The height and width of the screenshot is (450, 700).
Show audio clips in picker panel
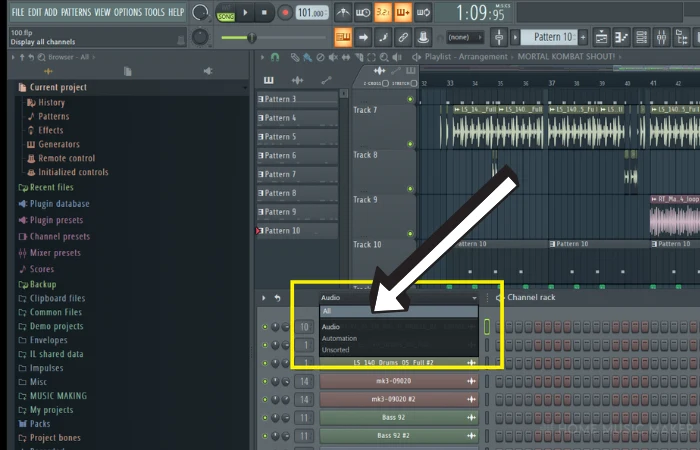(297, 80)
